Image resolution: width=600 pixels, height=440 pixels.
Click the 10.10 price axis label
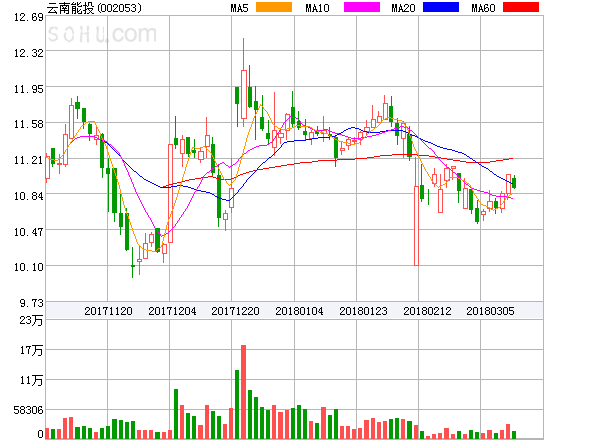29,267
